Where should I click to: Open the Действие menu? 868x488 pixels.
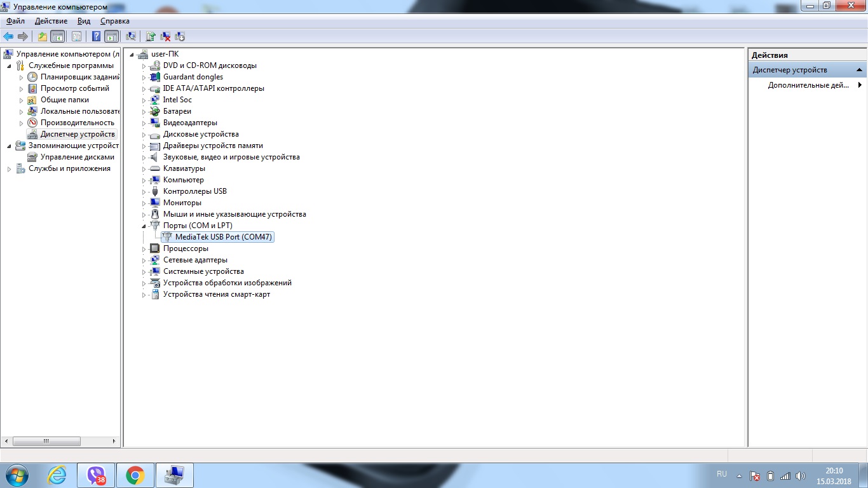click(x=51, y=21)
